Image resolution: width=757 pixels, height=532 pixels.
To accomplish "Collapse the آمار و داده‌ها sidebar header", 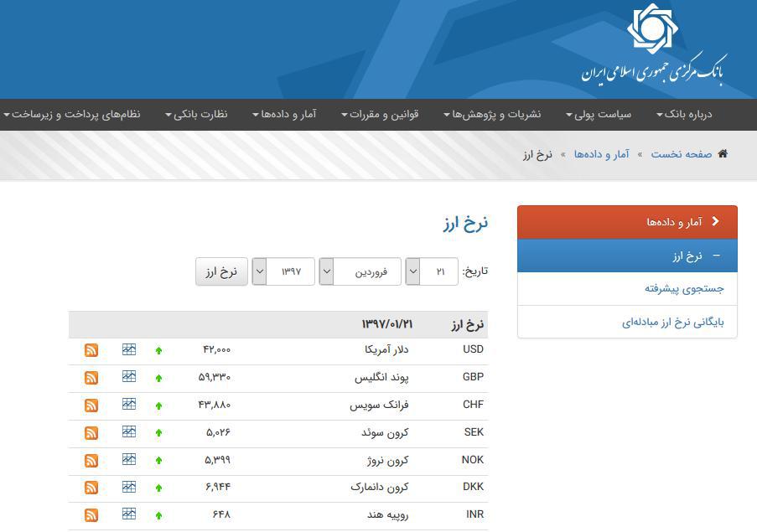I will 627,222.
